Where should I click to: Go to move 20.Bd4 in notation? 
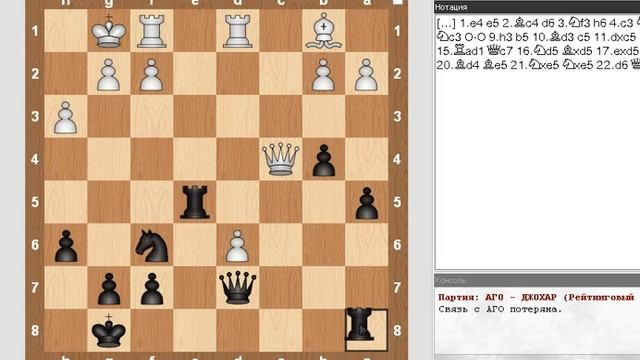coord(458,65)
